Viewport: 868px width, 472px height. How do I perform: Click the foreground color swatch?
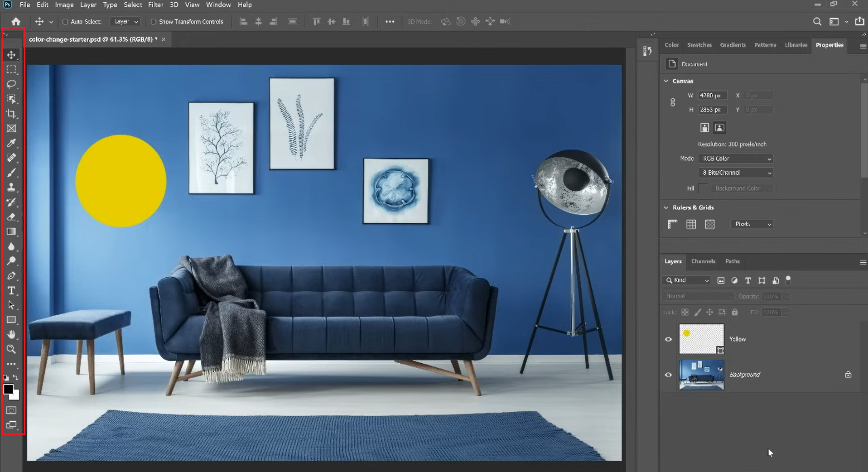pos(8,390)
